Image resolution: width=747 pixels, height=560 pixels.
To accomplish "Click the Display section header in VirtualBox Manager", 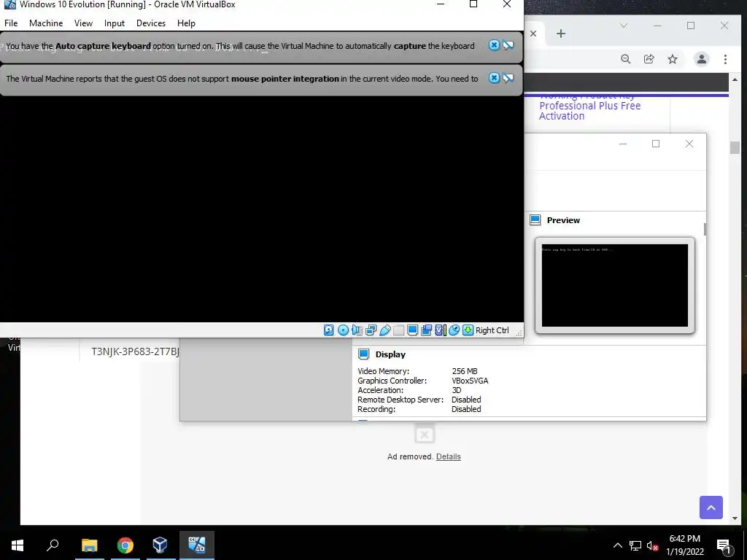I will [x=390, y=354].
